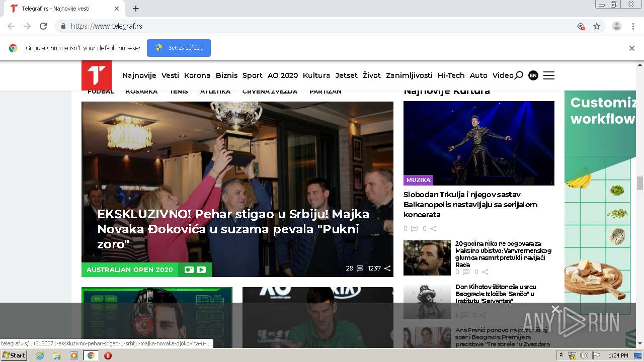The width and height of the screenshot is (644, 362).
Task: Open Chrome three-dot menu
Action: click(633, 26)
